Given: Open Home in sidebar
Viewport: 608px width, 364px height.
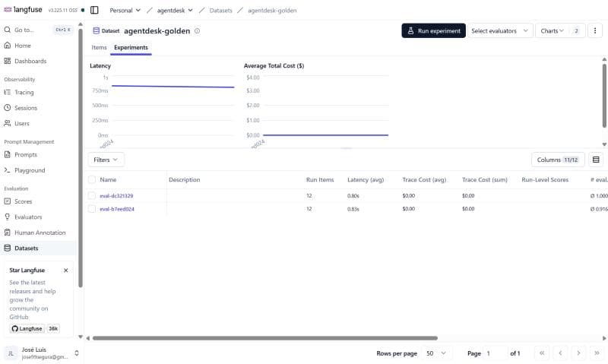Looking at the screenshot, I should (23, 46).
